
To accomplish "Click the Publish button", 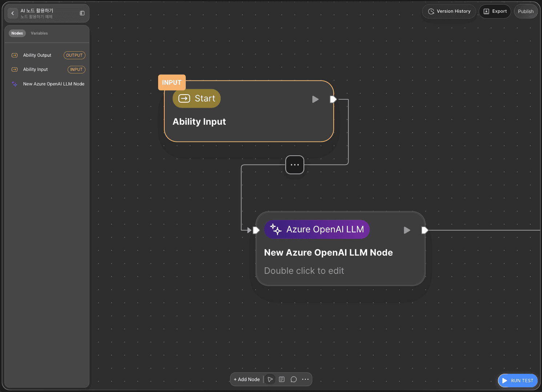I will click(x=526, y=11).
